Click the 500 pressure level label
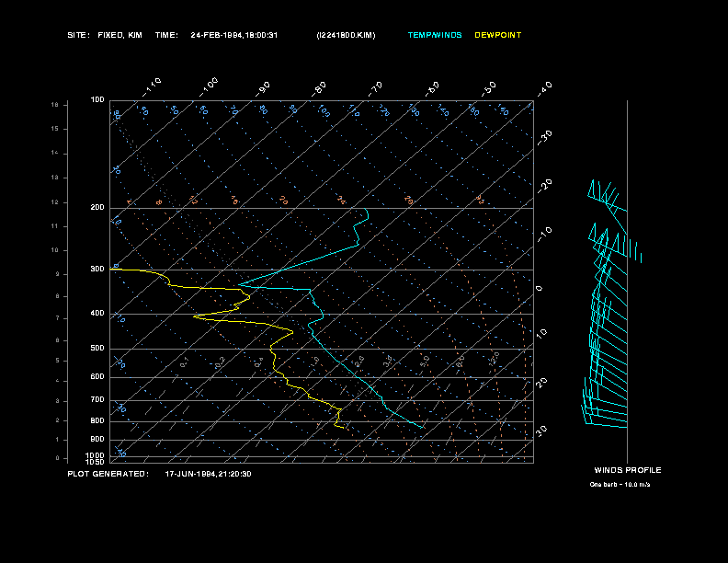This screenshot has height=563, width=728. [97, 349]
